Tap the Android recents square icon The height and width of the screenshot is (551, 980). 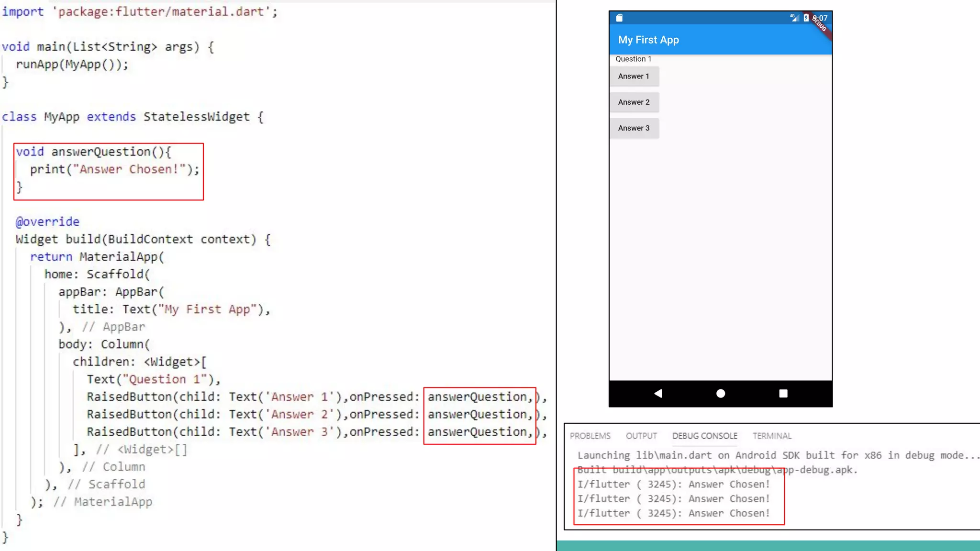coord(783,393)
